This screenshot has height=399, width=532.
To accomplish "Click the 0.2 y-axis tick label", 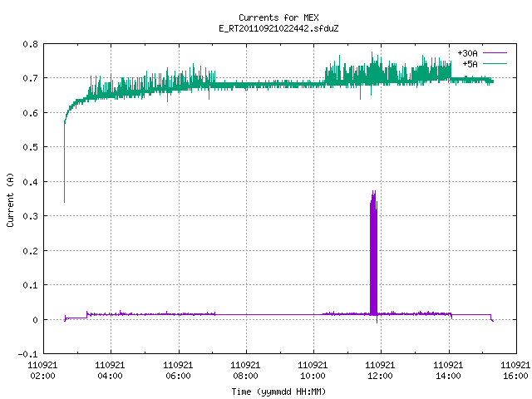I will (x=30, y=251).
